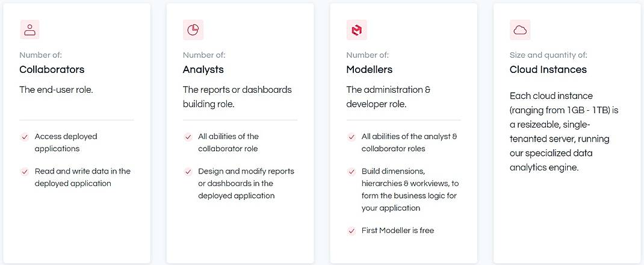Click the Analysts pie chart icon
Image resolution: width=644 pixels, height=265 pixels.
point(193,30)
